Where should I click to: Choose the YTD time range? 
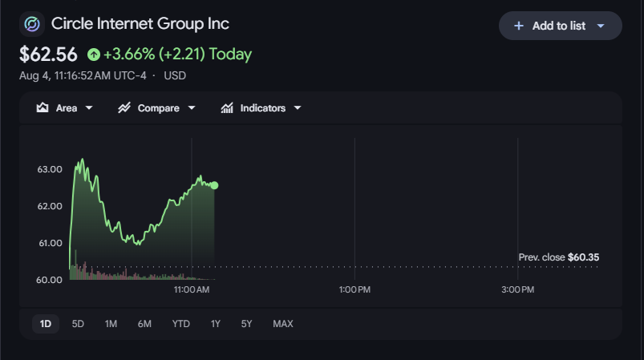(181, 324)
